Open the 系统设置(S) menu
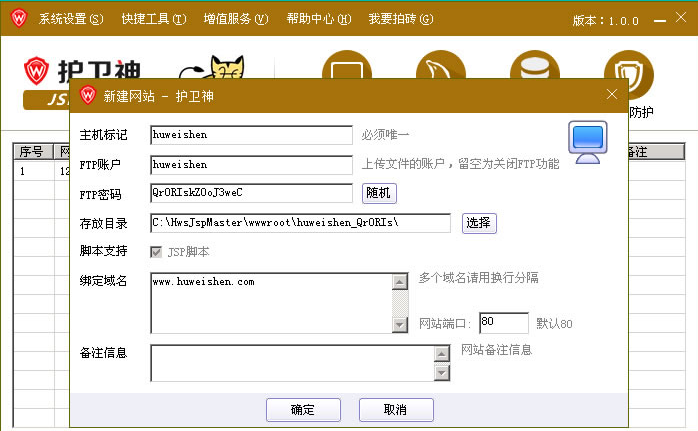The height and width of the screenshot is (431, 698). [71, 19]
